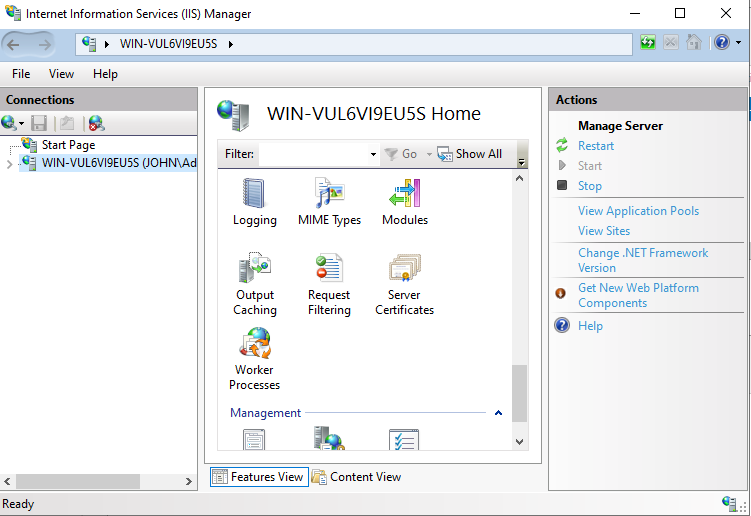Open the Logging feature icon
The width and height of the screenshot is (751, 516).
click(x=254, y=201)
